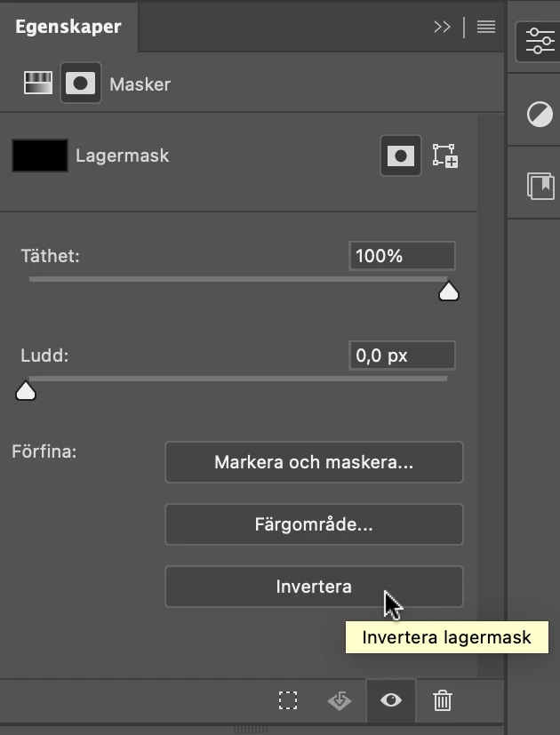Click the Lagermask label text
Viewport: 560px width, 735px height.
point(123,156)
